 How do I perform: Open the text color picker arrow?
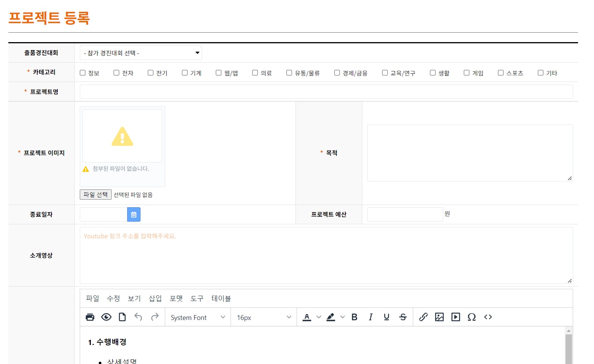pyautogui.click(x=319, y=317)
